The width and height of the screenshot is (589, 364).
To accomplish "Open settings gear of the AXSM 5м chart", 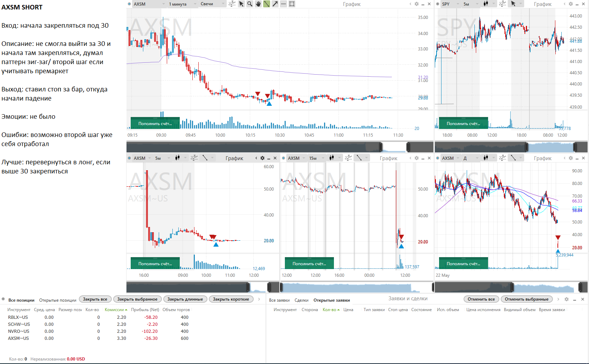I will 262,158.
